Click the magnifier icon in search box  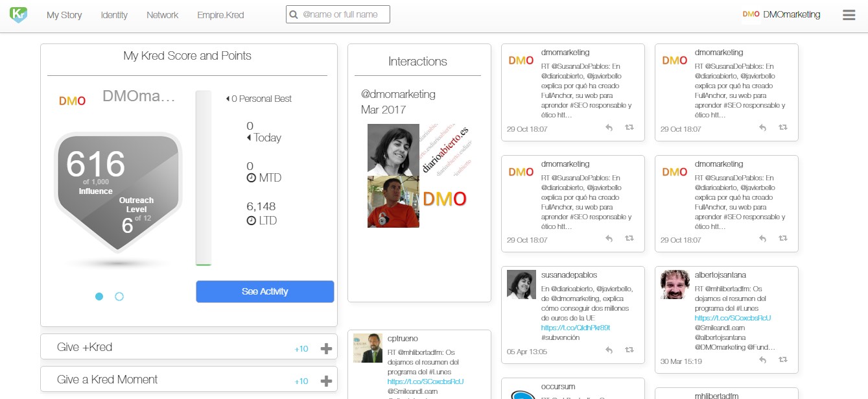point(294,14)
